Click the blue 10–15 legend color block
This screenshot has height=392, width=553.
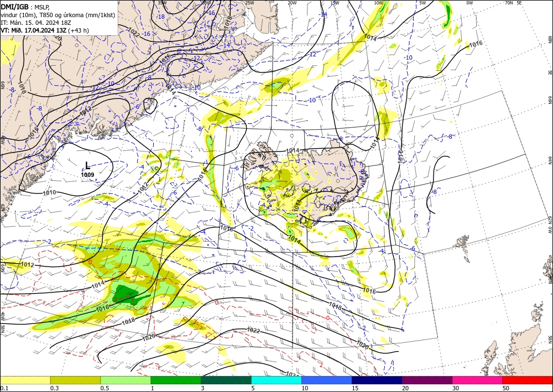click(327, 380)
